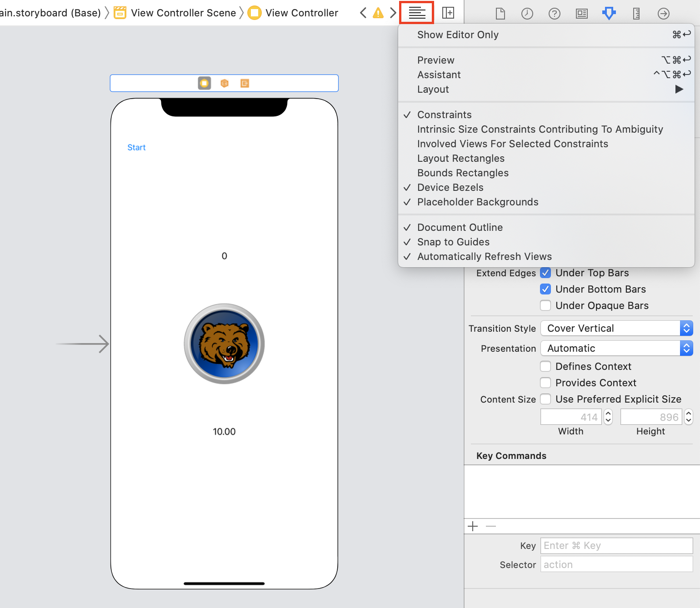
Task: Choose Assistant from the menu
Action: [546, 75]
